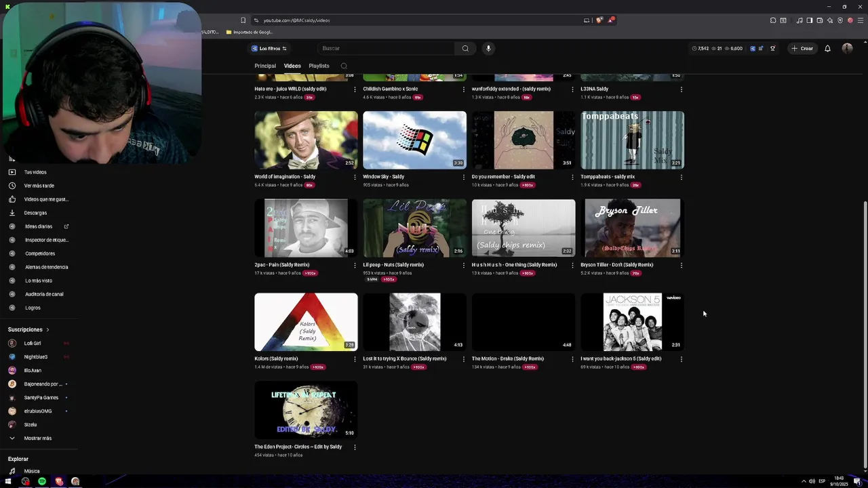Open options for Bryson Tiller - Don't remix
Image resolution: width=868 pixels, height=488 pixels.
tap(682, 265)
